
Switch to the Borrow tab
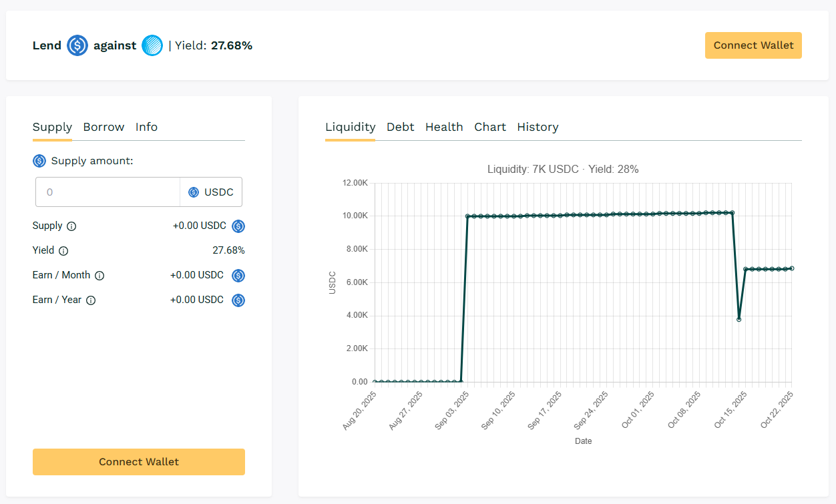tap(103, 127)
